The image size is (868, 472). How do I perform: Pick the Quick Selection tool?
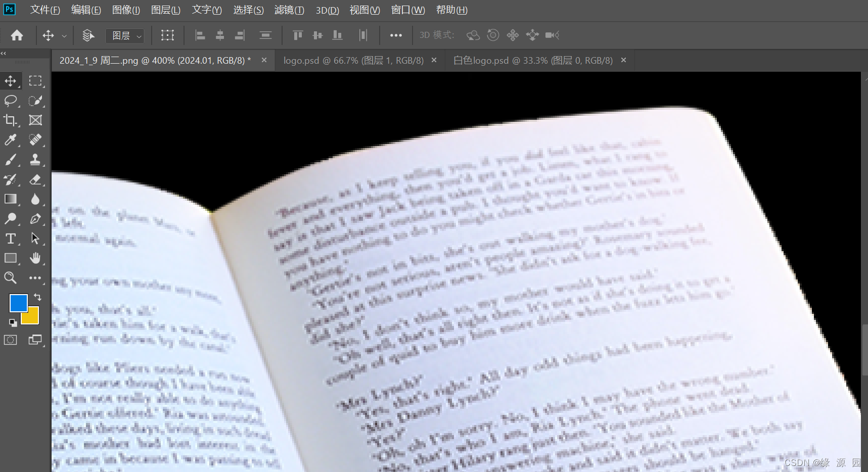tap(35, 101)
